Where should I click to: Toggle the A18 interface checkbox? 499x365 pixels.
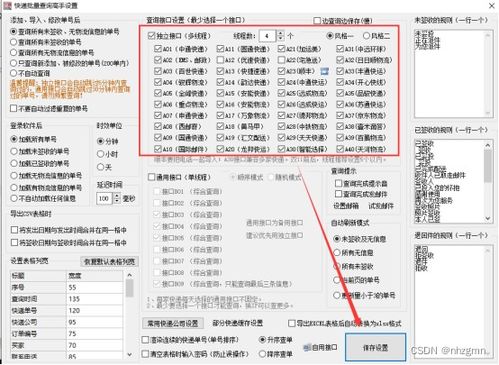point(220,126)
